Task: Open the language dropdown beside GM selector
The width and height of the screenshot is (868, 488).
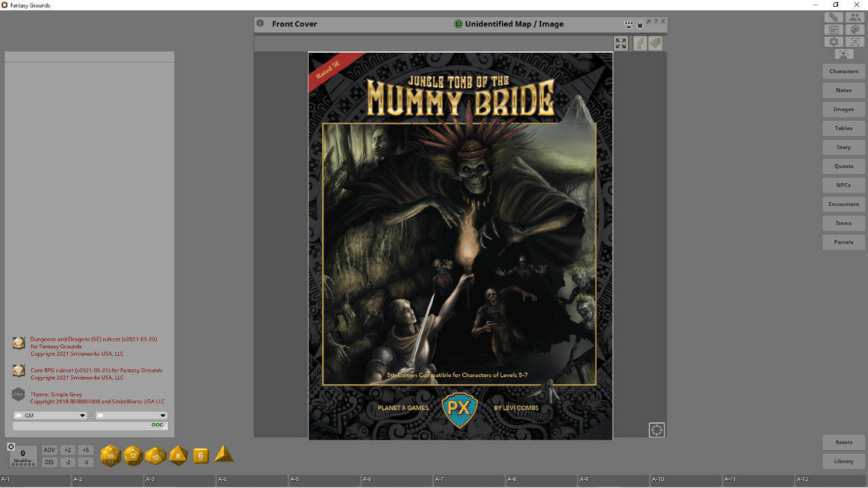Action: point(131,415)
